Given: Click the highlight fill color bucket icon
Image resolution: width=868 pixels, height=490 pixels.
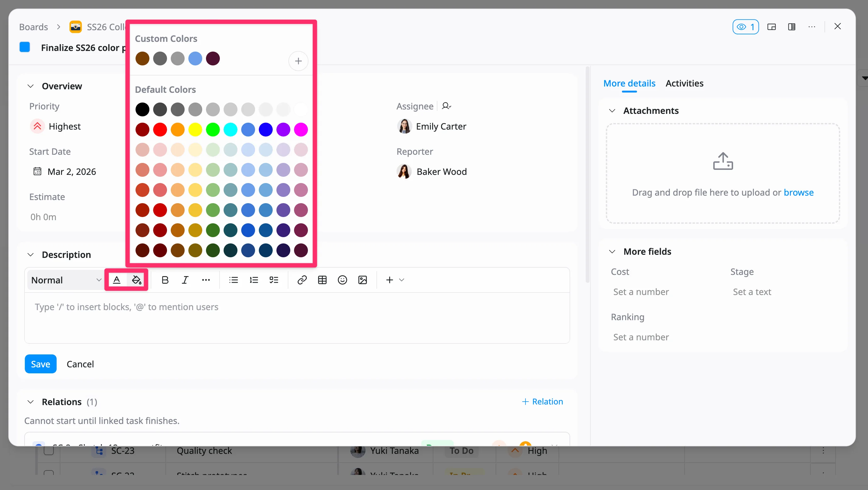Looking at the screenshot, I should [x=136, y=280].
